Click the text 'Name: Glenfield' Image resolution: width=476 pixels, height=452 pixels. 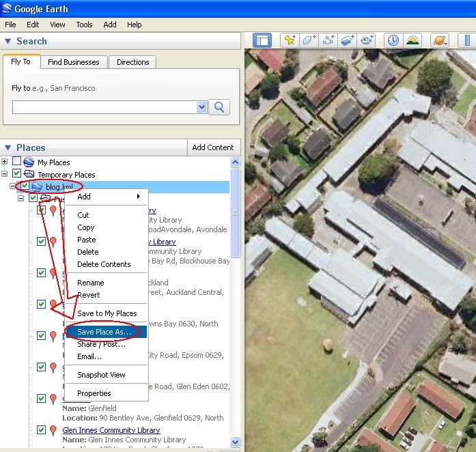(x=89, y=408)
